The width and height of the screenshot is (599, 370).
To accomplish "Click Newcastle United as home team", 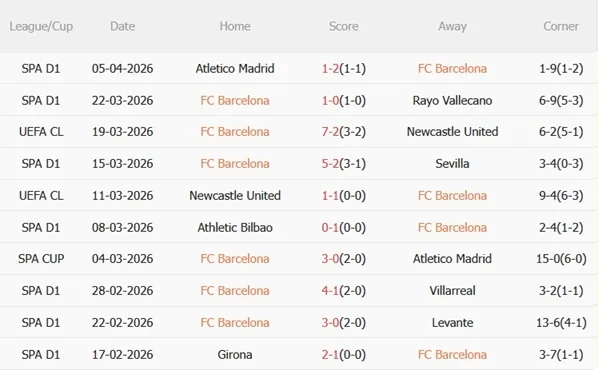I will (x=235, y=196).
